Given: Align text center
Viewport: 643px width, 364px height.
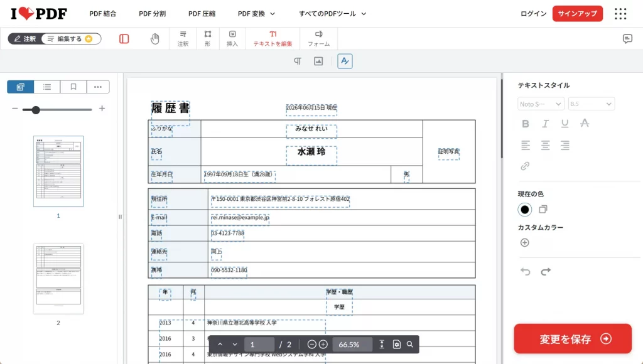Looking at the screenshot, I should coord(545,145).
